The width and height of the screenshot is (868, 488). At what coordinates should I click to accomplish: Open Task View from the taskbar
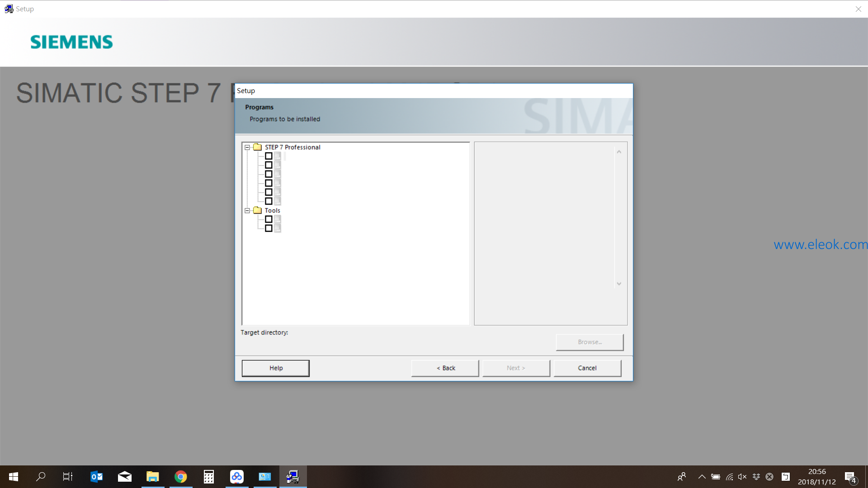pos(68,477)
